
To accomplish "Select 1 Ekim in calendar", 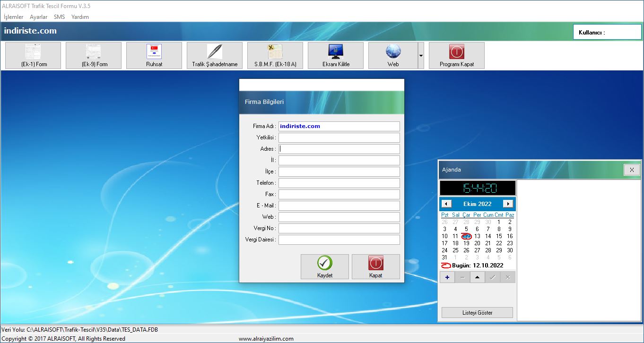I will click(499, 222).
